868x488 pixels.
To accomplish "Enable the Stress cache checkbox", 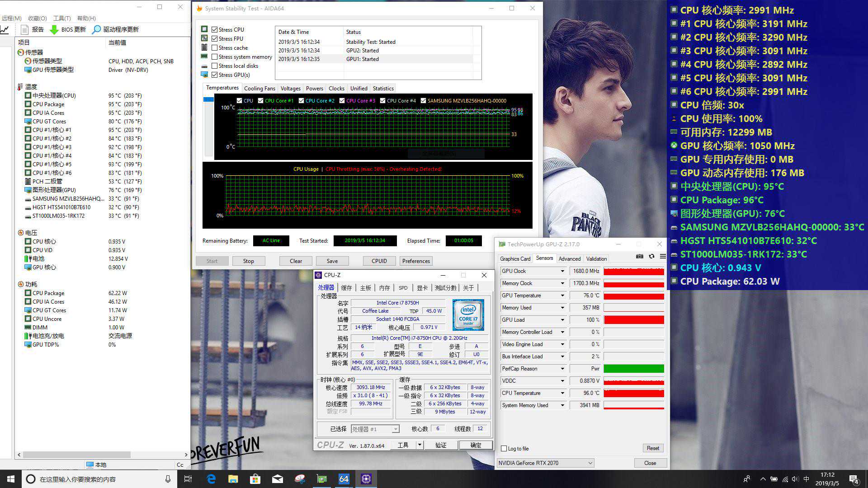I will (x=215, y=48).
